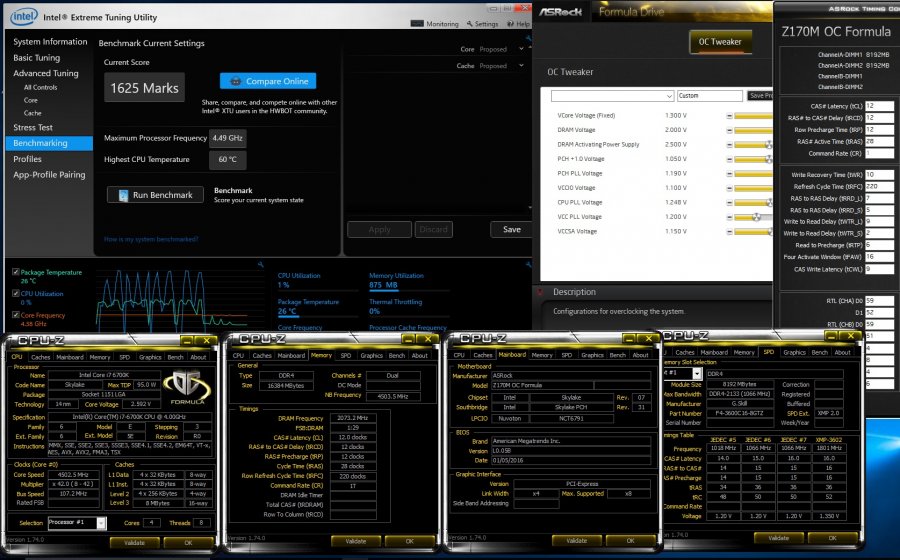Open Bench tab in the CPU-Z Mainboard window
The width and height of the screenshot is (900, 560).
[x=618, y=355]
